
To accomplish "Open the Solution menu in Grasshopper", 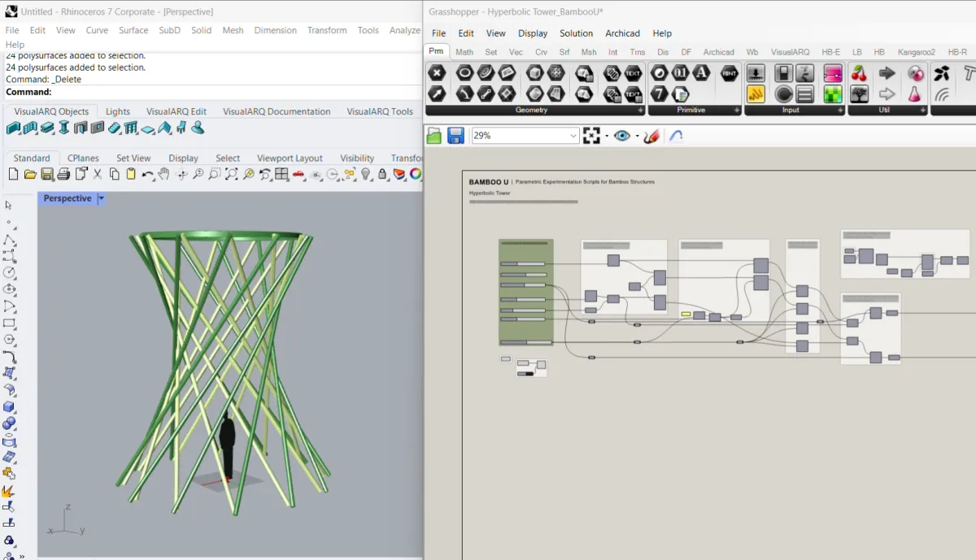I will [576, 33].
